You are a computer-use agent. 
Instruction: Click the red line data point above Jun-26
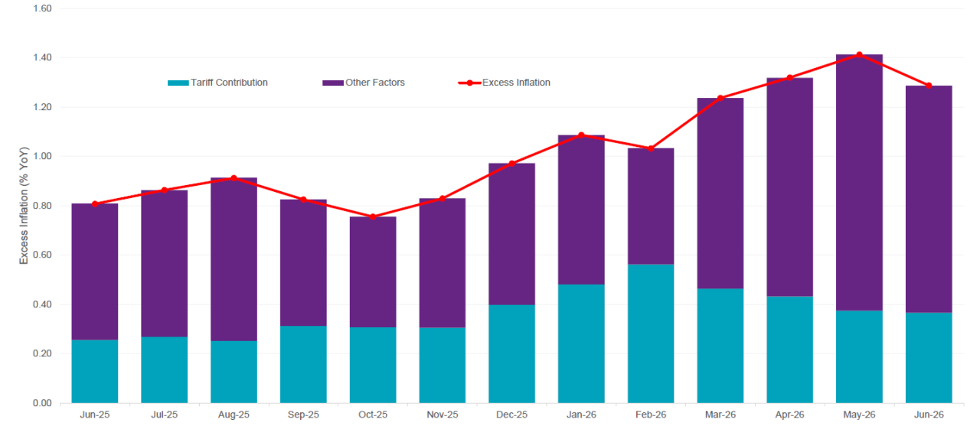pyautogui.click(x=929, y=86)
